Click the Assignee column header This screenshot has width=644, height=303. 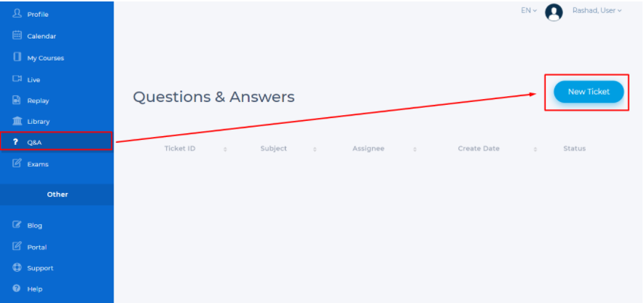tap(368, 149)
